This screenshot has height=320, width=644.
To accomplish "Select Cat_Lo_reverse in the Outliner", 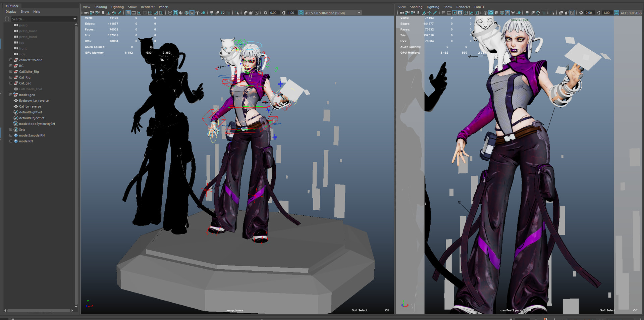I will [x=30, y=106].
